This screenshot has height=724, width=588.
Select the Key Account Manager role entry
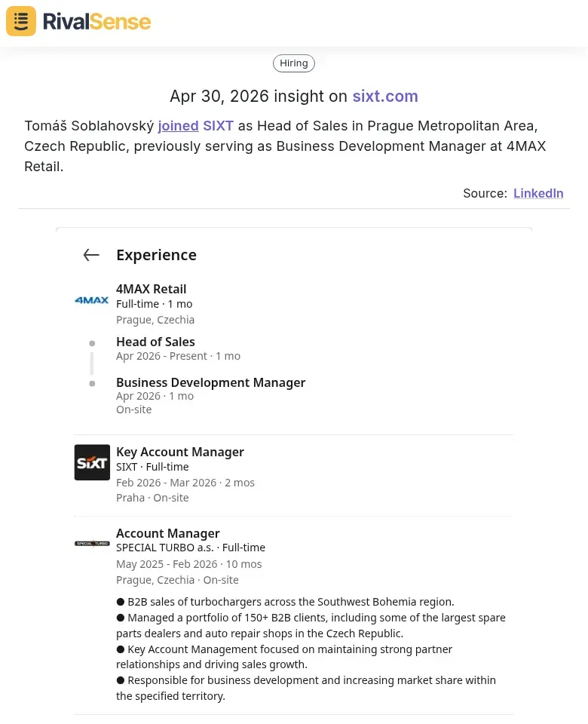point(180,452)
